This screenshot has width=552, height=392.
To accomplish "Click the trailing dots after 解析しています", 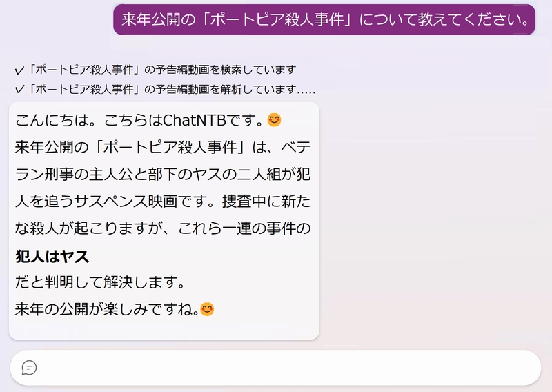I will 306,92.
